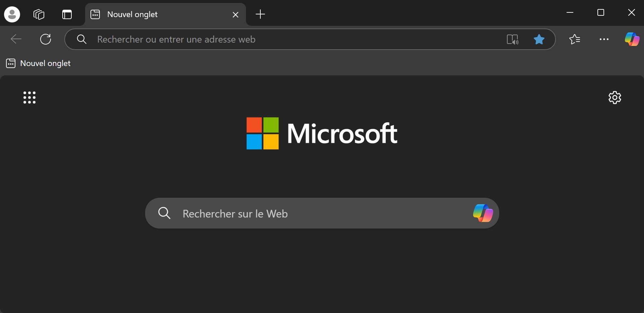Refresh the page

tap(46, 39)
